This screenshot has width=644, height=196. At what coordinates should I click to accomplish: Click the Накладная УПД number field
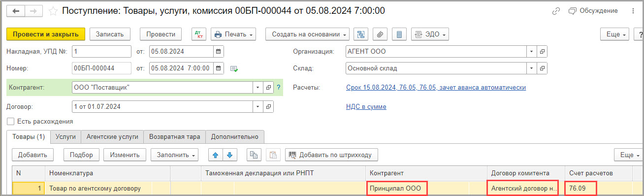tap(101, 51)
